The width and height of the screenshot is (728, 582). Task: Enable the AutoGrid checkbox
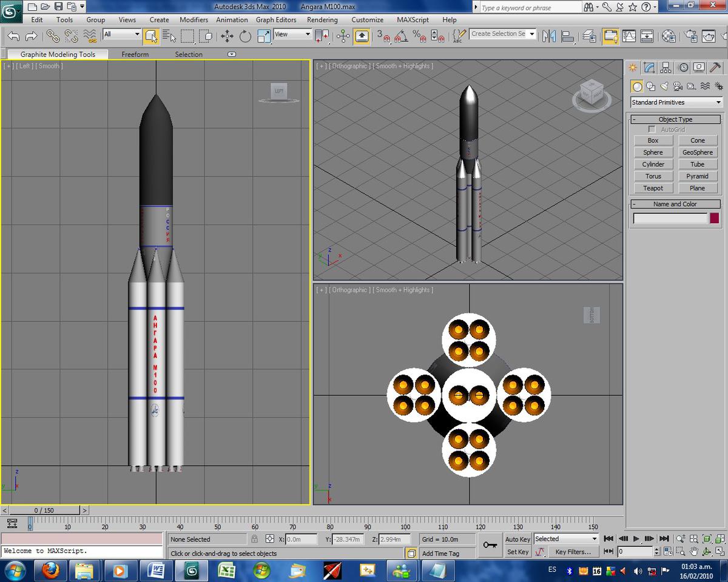pos(652,130)
